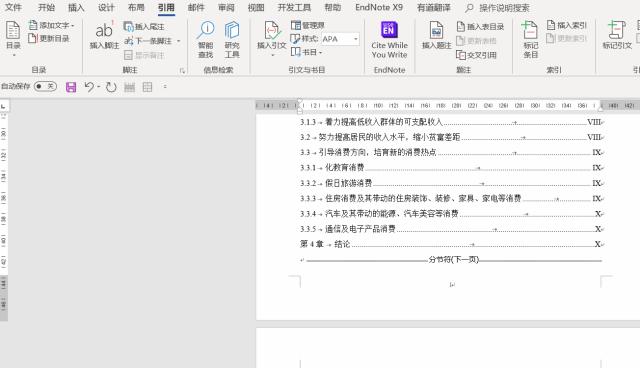Click 插入引文 insert citation
The height and width of the screenshot is (368, 640).
pyautogui.click(x=271, y=36)
